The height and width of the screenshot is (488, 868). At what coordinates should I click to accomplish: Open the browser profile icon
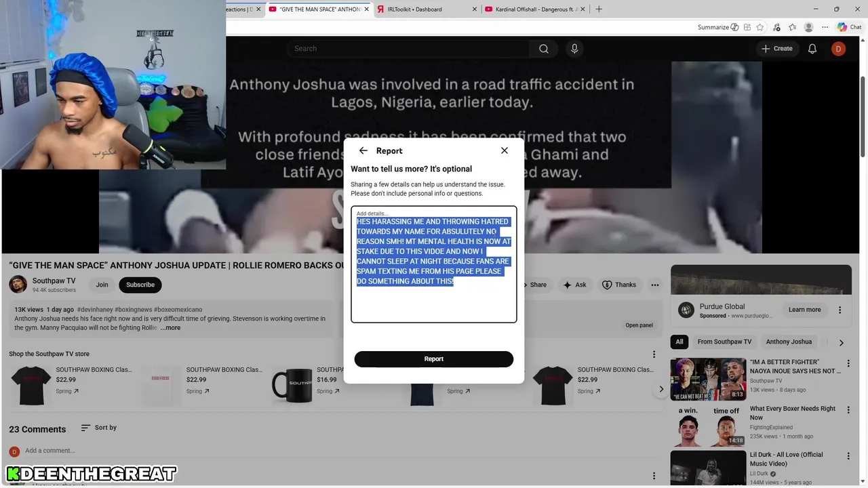tap(808, 27)
